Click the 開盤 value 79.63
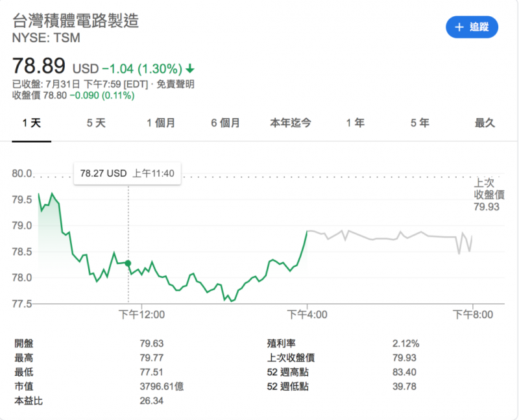Viewport: 519px width, 420px height. pyautogui.click(x=152, y=343)
